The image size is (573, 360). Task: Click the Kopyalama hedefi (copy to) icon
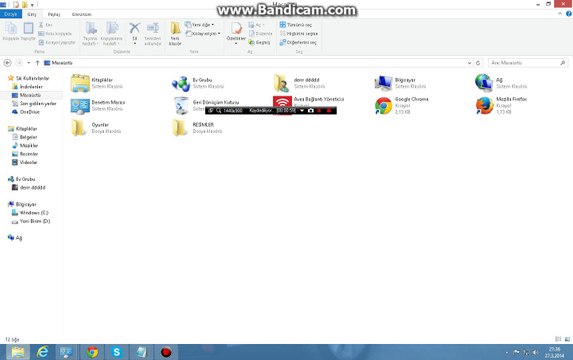click(111, 28)
